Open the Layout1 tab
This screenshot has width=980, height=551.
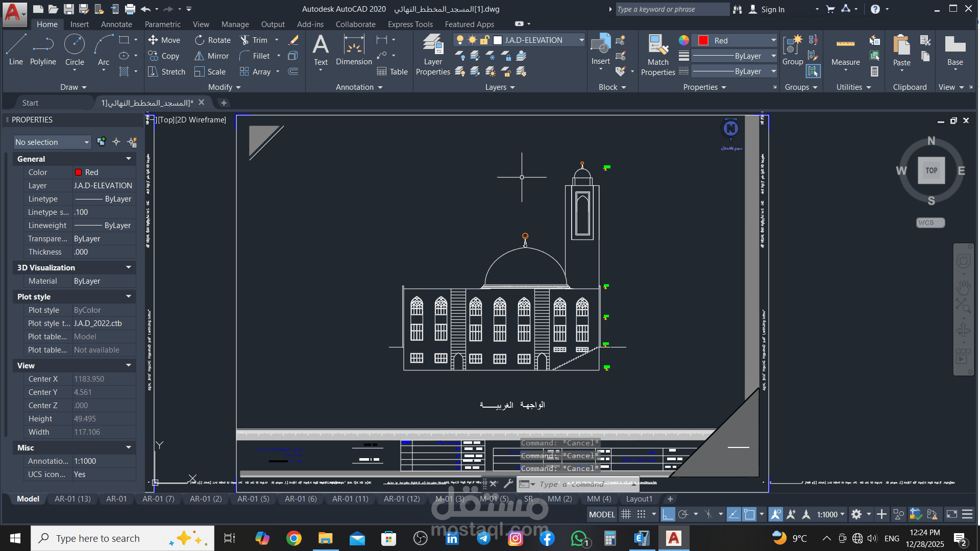639,499
